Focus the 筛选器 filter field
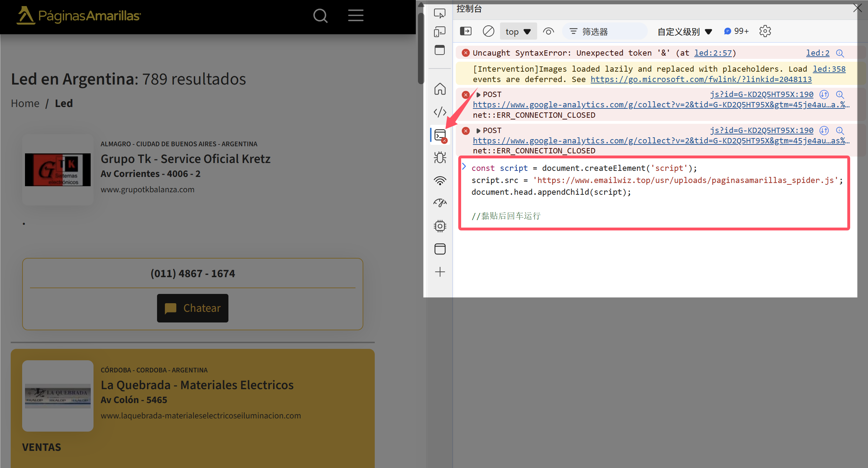The width and height of the screenshot is (868, 468). [605, 32]
